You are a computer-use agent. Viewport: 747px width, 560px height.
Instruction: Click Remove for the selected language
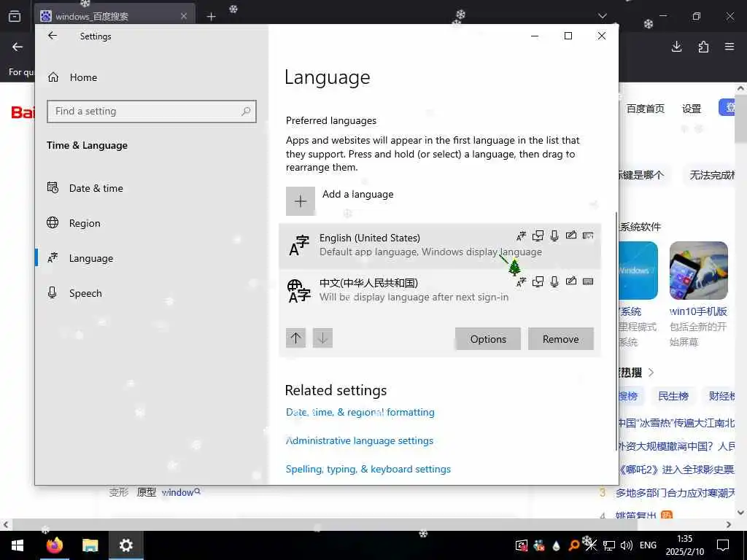coord(561,339)
